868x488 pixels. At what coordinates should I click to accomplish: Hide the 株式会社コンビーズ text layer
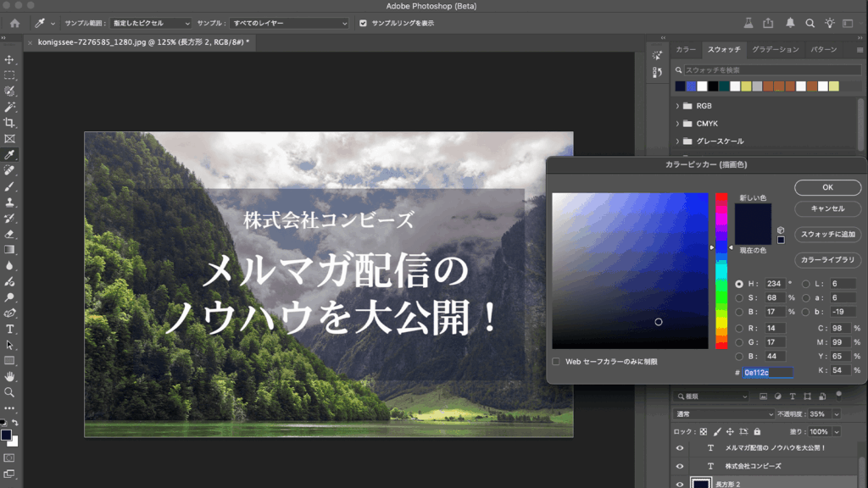[679, 466]
